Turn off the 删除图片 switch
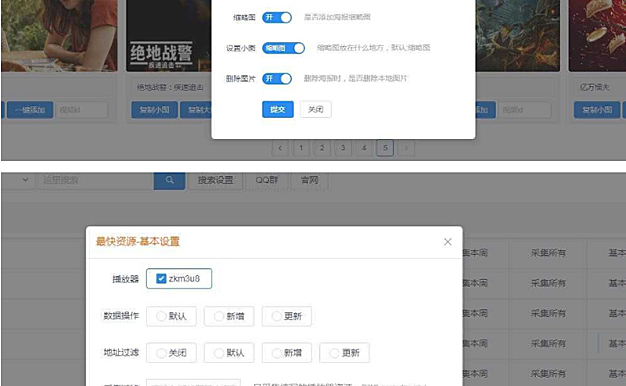626x386 pixels. 277,79
